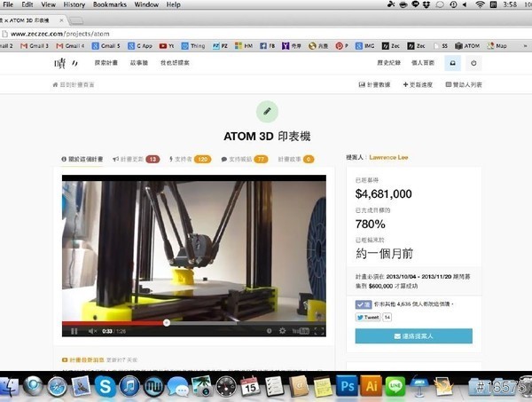
Task: Open the File menu
Action: pos(8,4)
